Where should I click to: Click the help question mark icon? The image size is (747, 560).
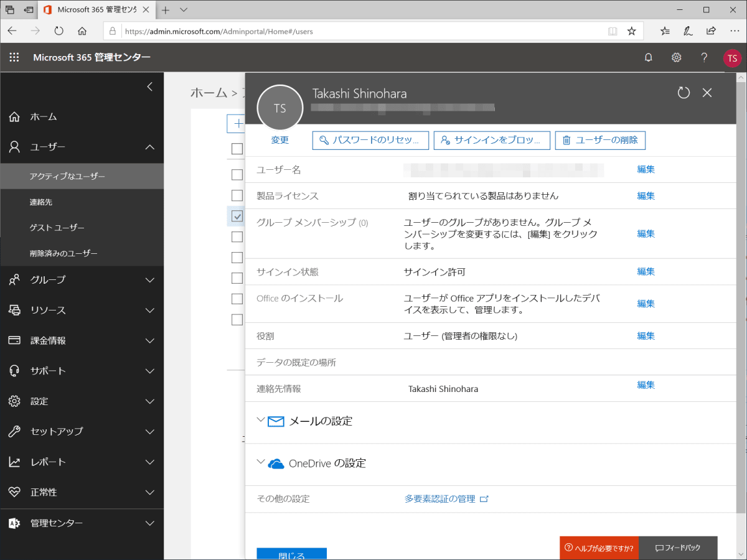click(x=704, y=57)
